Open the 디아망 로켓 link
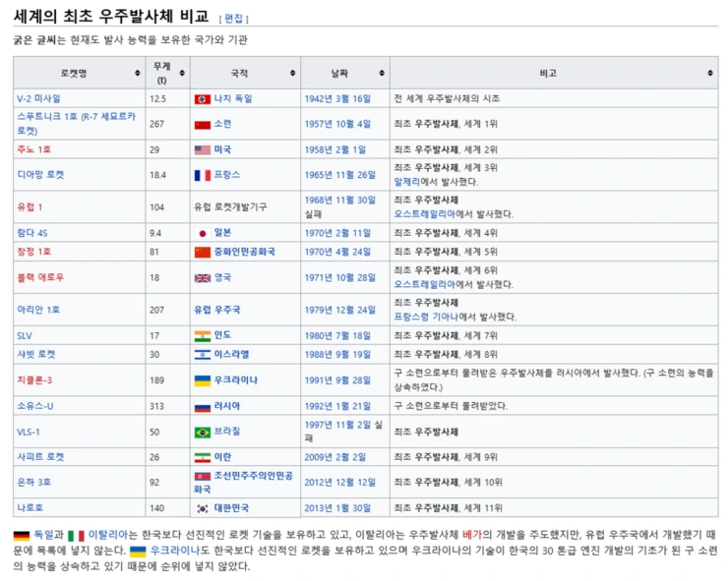Viewport: 728px width, 581px height. [x=41, y=175]
